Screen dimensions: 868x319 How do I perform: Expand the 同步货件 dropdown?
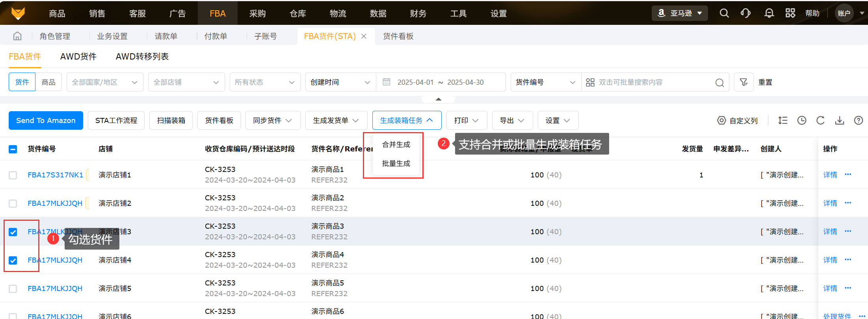coord(273,120)
